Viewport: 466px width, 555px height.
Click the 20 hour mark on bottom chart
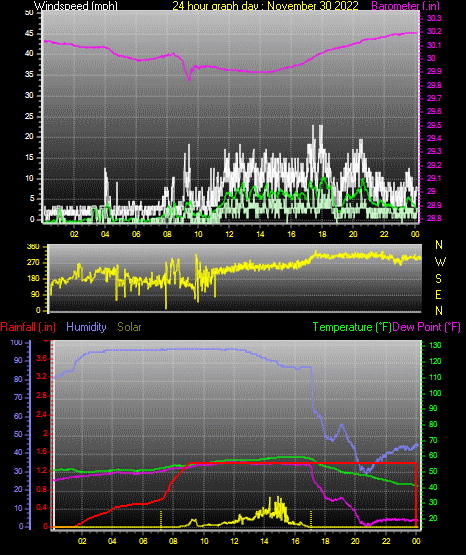tap(355, 541)
